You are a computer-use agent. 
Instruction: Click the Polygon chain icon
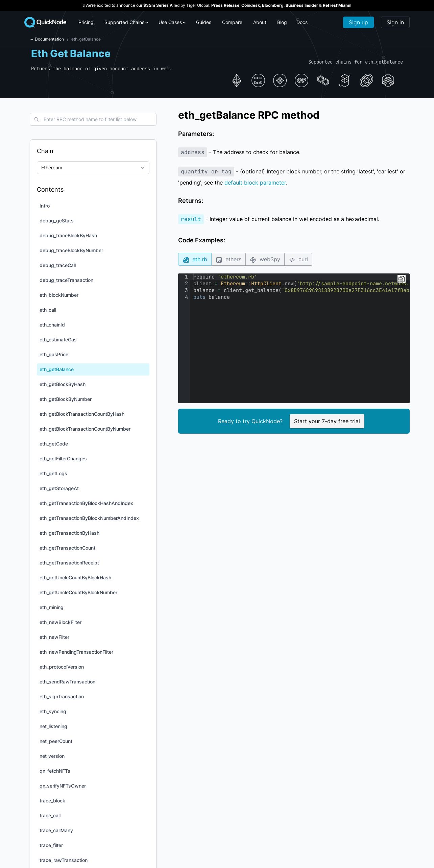tap(323, 80)
